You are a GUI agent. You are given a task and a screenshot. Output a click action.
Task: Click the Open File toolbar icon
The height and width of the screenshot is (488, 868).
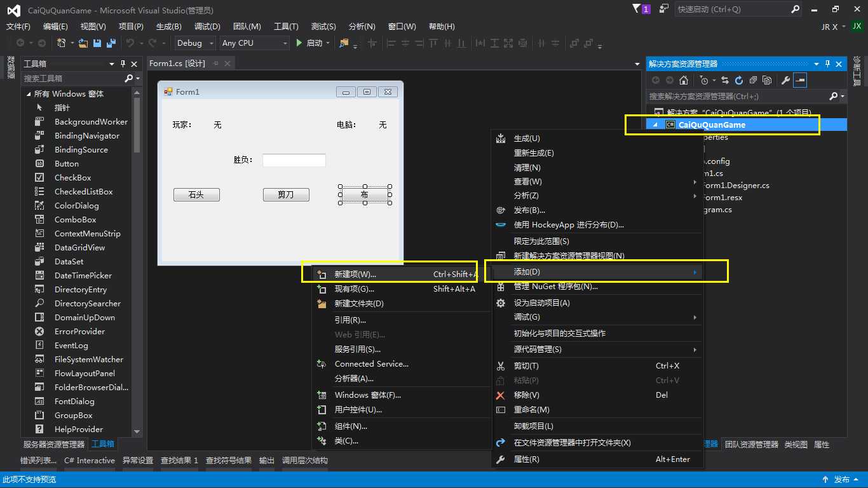[x=83, y=43]
